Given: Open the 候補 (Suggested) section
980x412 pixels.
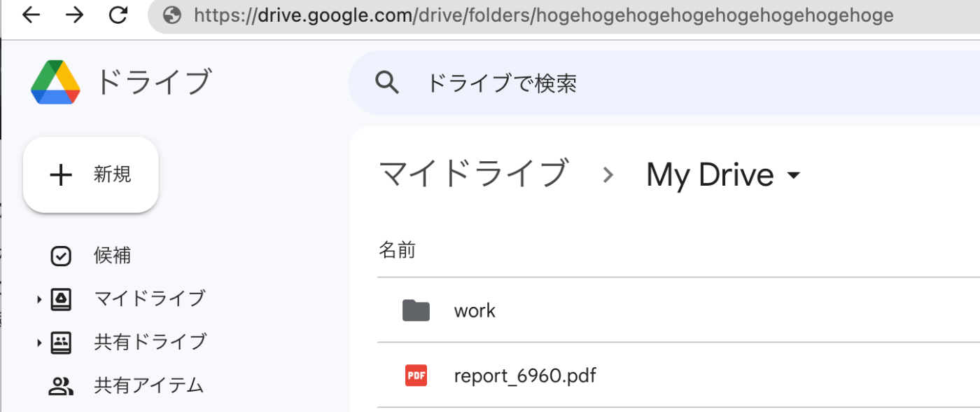Looking at the screenshot, I should [112, 255].
